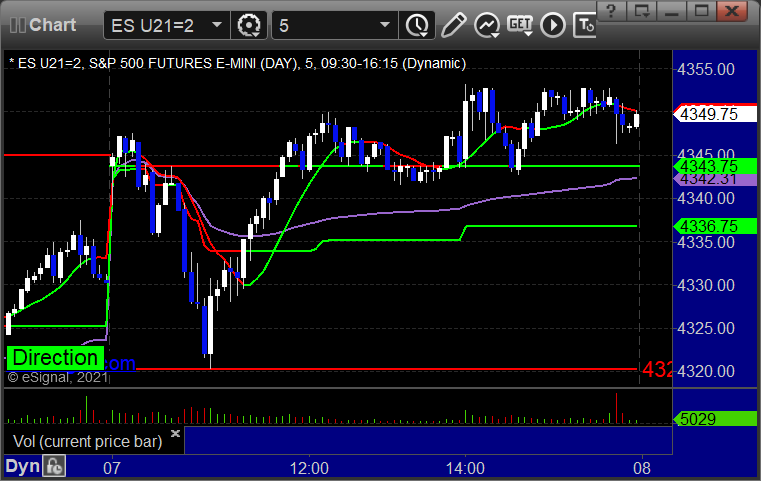Toggle the lock icon beside Dyn

[54, 466]
